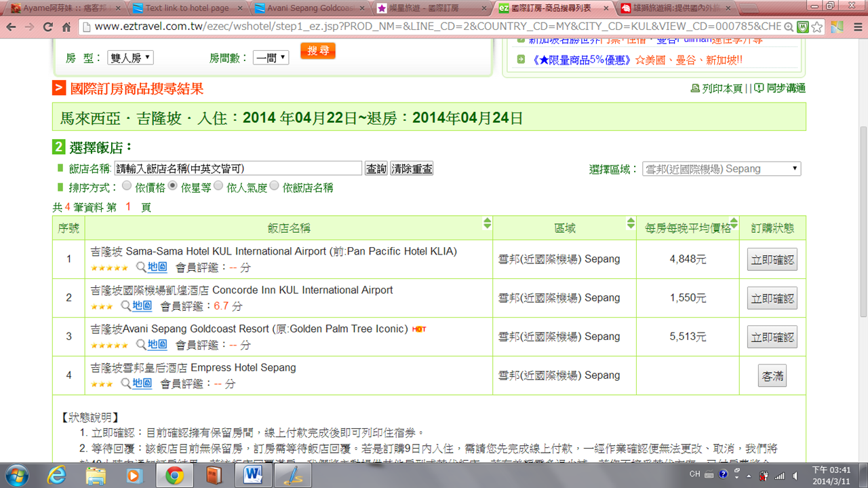The image size is (868, 488).
Task: Open the red book application on taskbar
Action: [x=214, y=476]
